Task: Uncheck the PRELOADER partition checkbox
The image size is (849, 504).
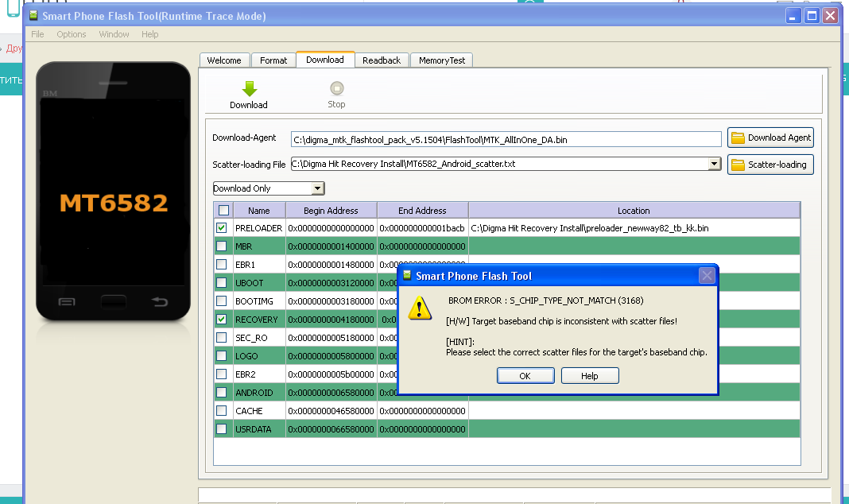Action: coord(223,228)
